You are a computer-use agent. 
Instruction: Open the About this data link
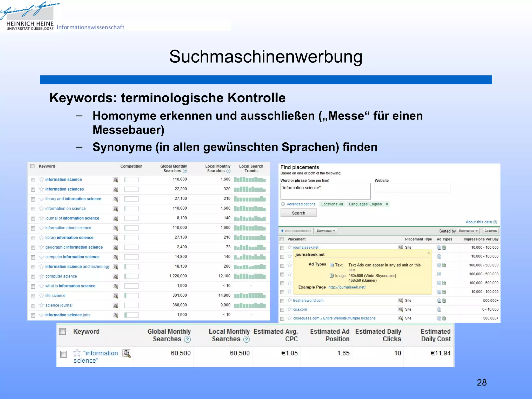click(x=478, y=222)
